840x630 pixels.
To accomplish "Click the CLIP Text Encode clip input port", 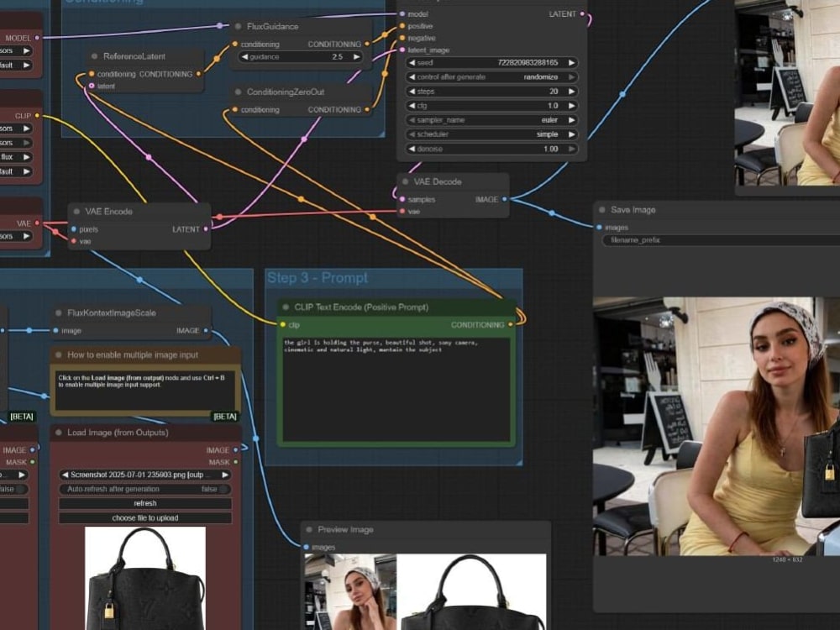I will (283, 324).
